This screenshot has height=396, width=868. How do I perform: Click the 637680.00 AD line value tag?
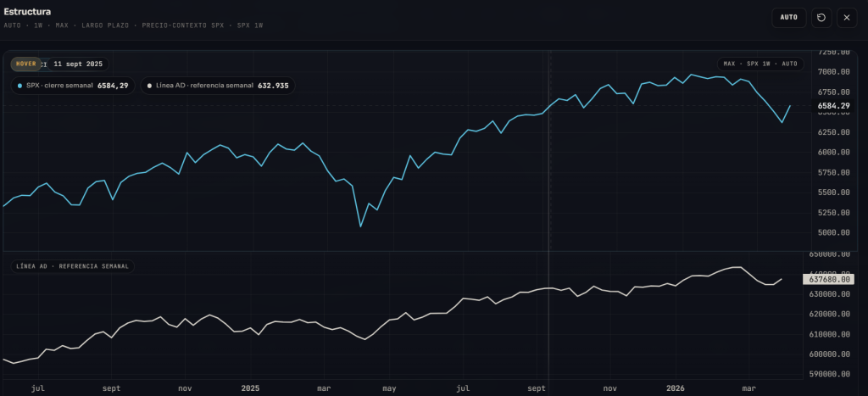(830, 279)
